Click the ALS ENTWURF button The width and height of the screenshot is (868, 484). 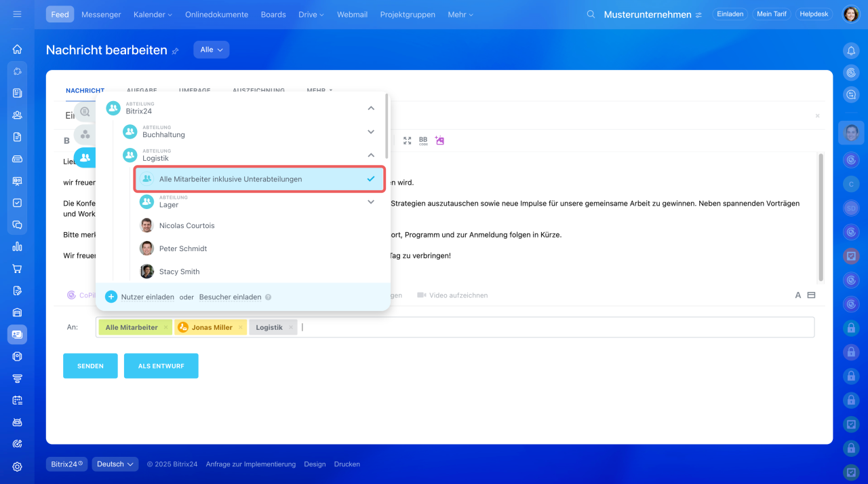coord(161,366)
